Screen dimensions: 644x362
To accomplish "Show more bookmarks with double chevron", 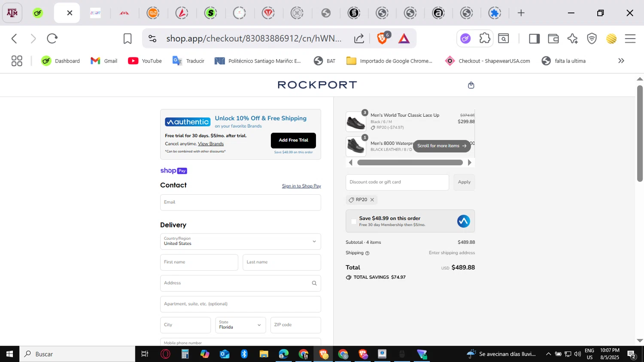I will [621, 61].
